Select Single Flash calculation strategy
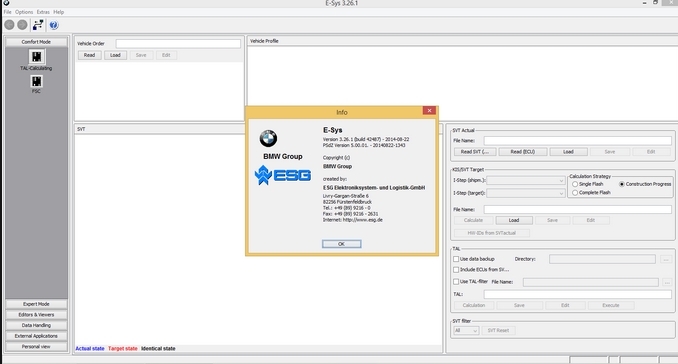 [x=575, y=184]
